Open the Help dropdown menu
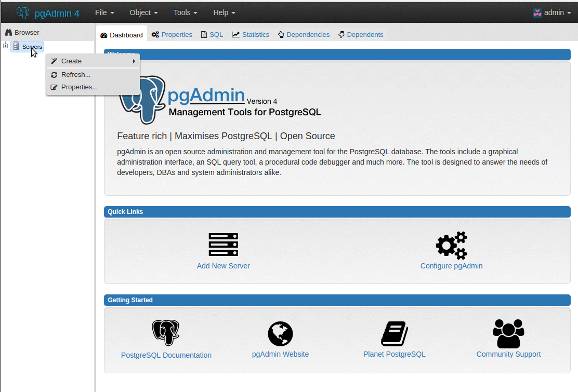This screenshot has height=392, width=578. point(224,12)
